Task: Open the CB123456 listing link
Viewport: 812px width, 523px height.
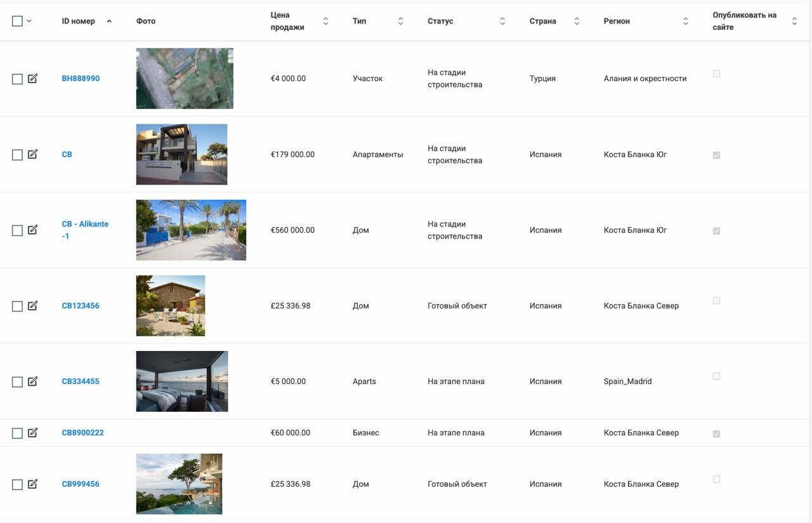Action: coord(81,306)
